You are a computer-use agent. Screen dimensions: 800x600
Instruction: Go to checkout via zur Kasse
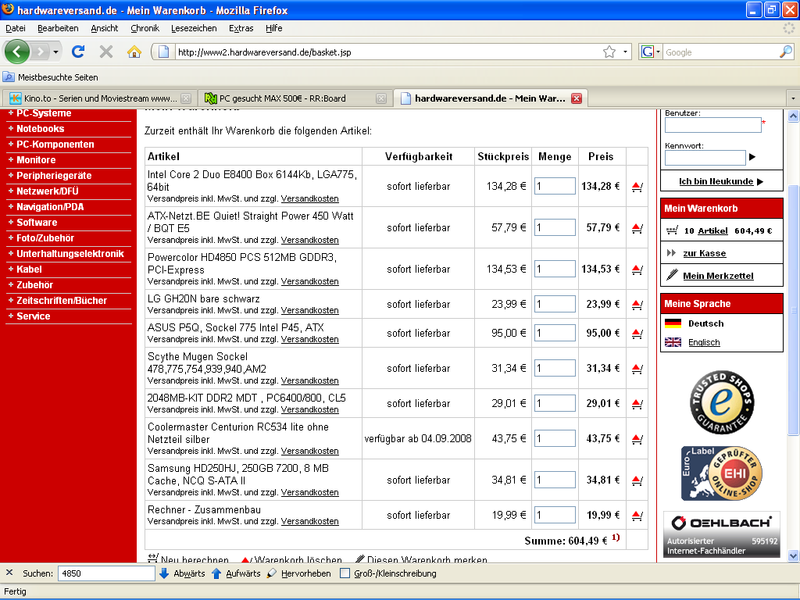click(704, 253)
